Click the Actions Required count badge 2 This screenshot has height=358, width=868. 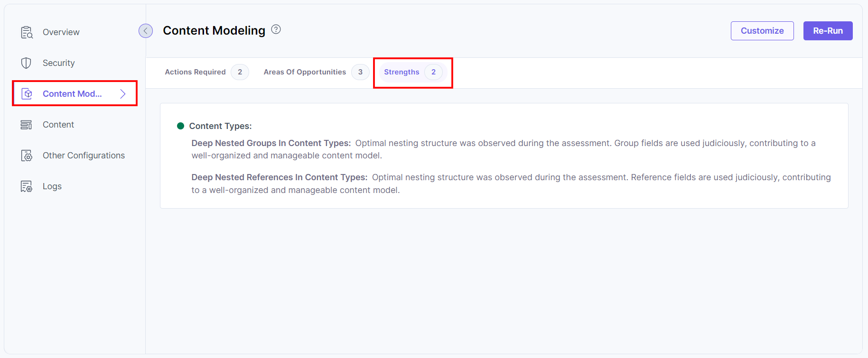point(240,72)
